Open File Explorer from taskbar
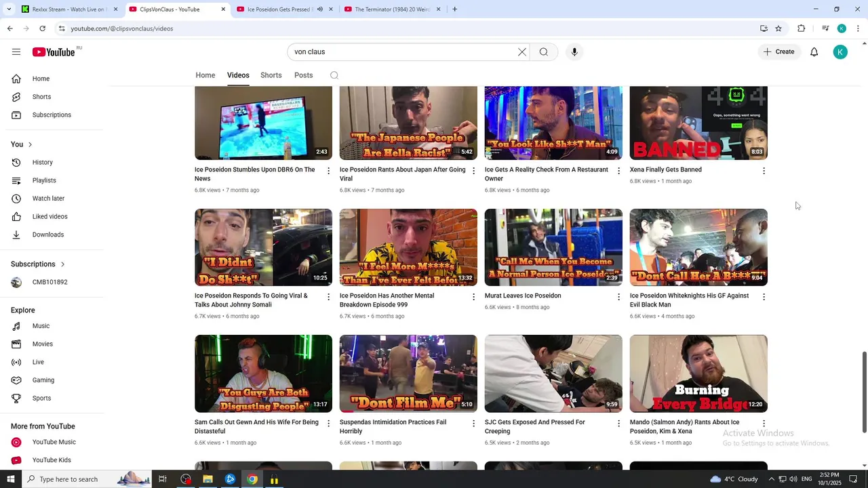 coord(208,479)
